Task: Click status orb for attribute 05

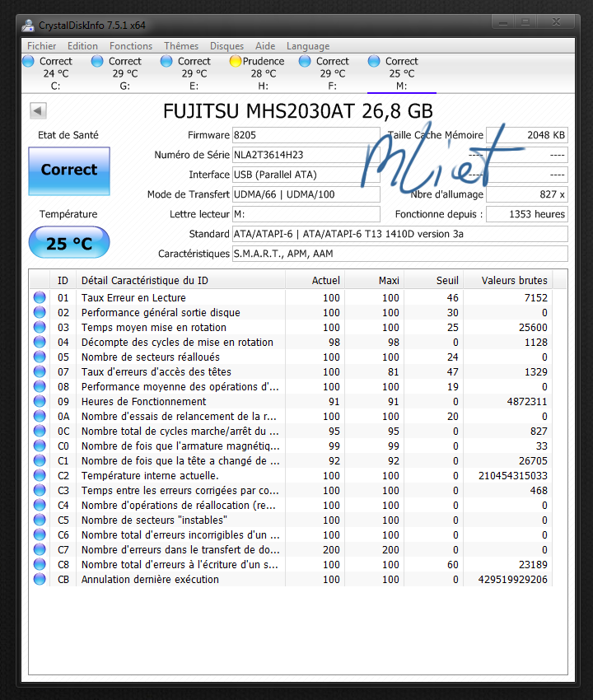Action: [x=40, y=357]
